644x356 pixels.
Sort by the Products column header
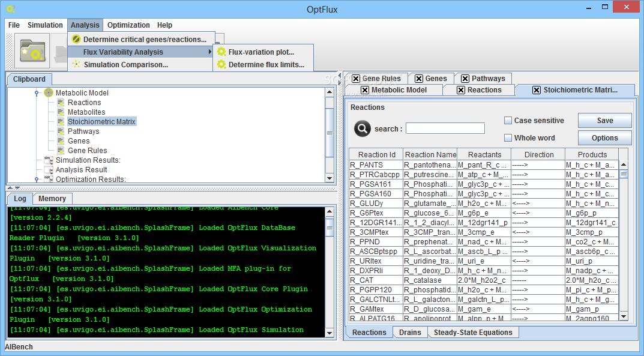(x=592, y=154)
